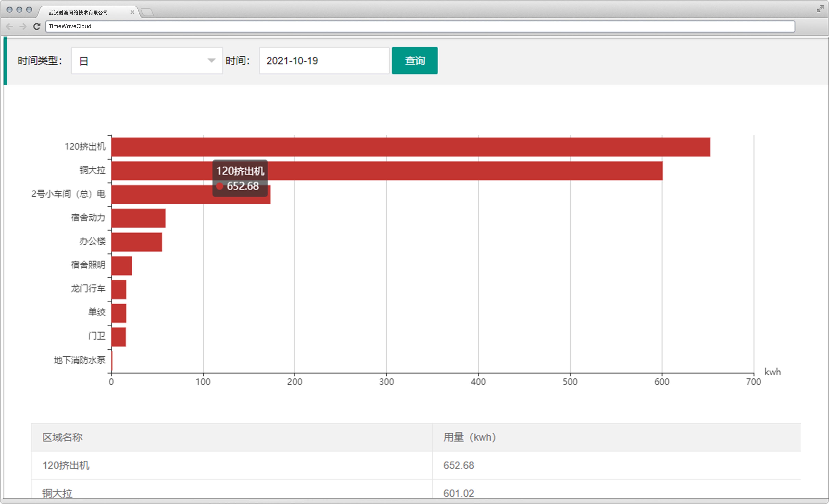The image size is (829, 504).
Task: Click the 门卫 bar
Action: point(119,337)
